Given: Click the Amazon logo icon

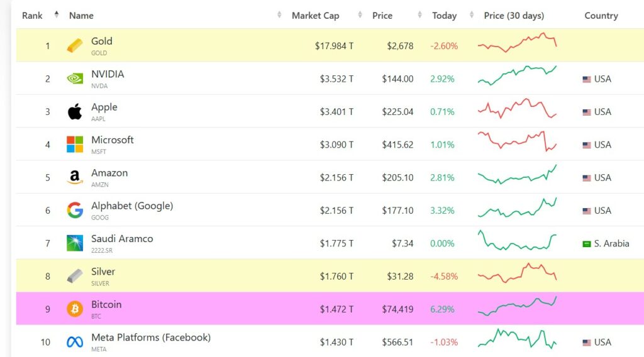Looking at the screenshot, I should (x=75, y=178).
